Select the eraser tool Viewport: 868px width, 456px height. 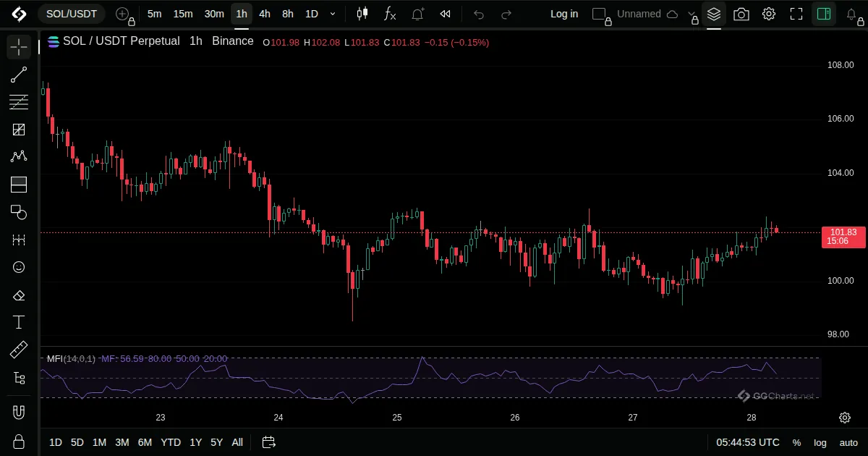(x=19, y=295)
